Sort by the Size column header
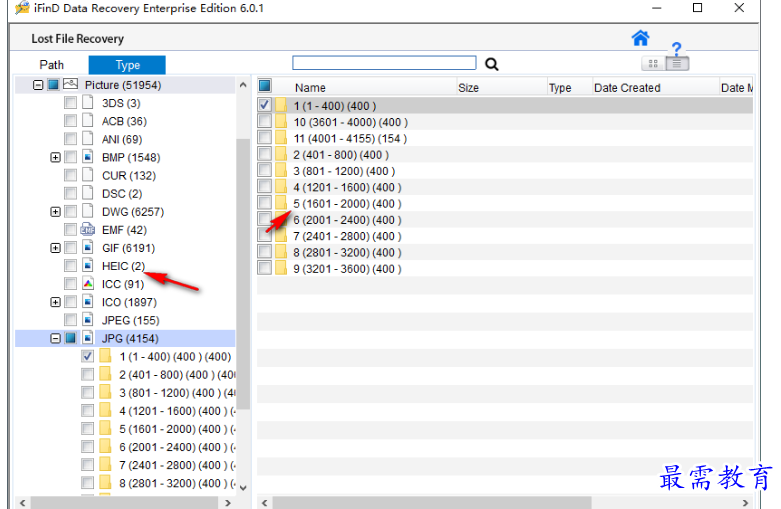781x509 pixels. coord(502,87)
